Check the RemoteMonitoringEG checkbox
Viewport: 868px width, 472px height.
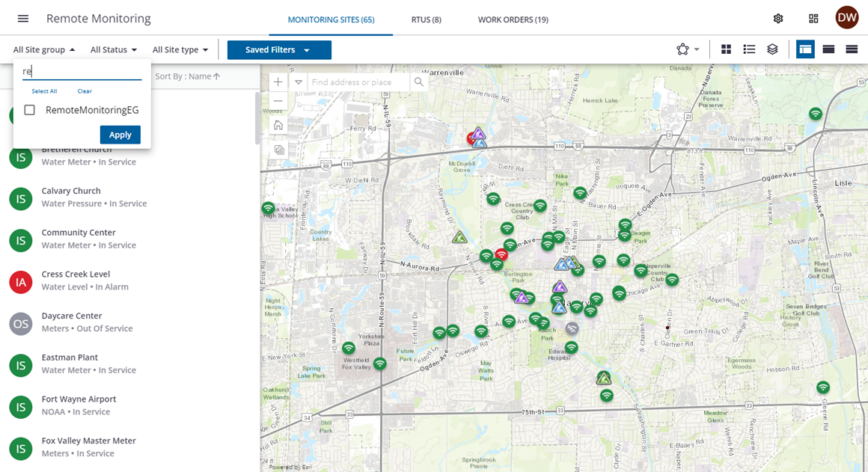click(x=30, y=110)
